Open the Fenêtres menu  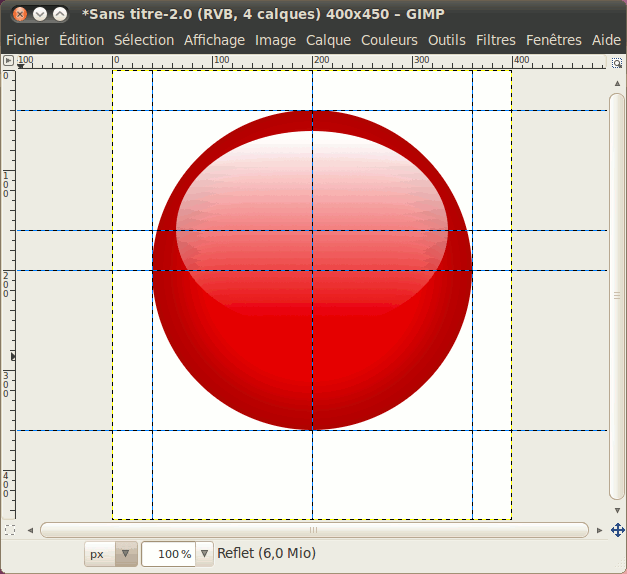553,40
